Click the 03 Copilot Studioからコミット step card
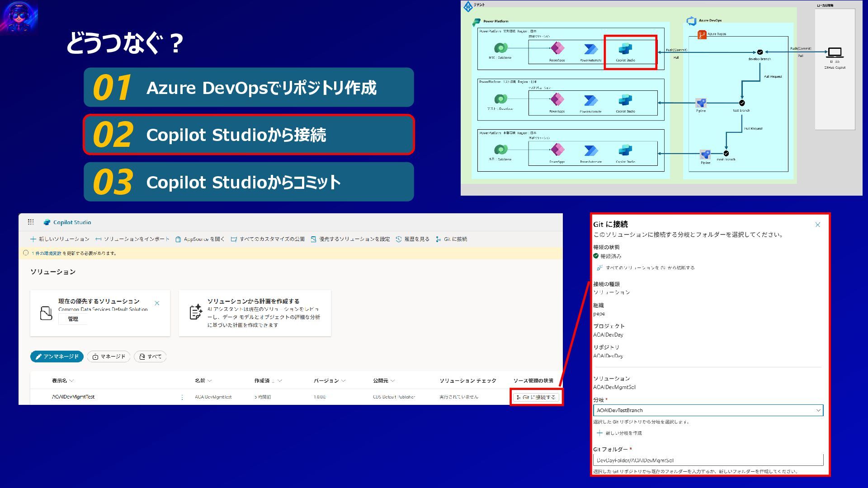Image resolution: width=868 pixels, height=488 pixels. pos(249,182)
